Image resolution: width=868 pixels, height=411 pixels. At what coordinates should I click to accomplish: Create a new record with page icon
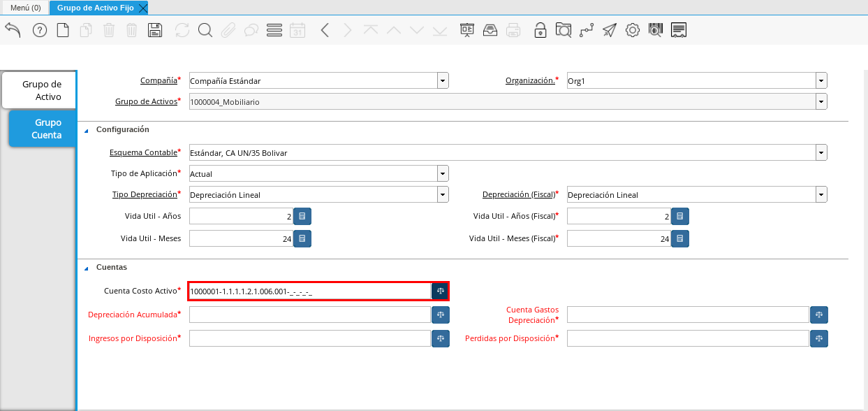[x=63, y=30]
